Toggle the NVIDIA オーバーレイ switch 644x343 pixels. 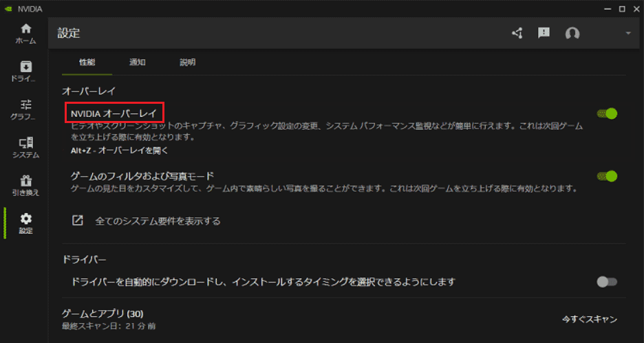click(x=607, y=113)
